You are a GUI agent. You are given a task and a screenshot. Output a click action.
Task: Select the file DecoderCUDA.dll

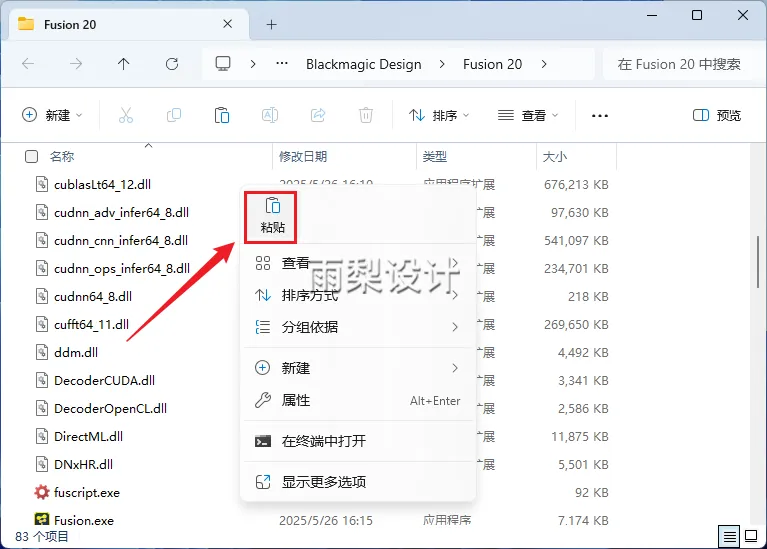click(104, 380)
